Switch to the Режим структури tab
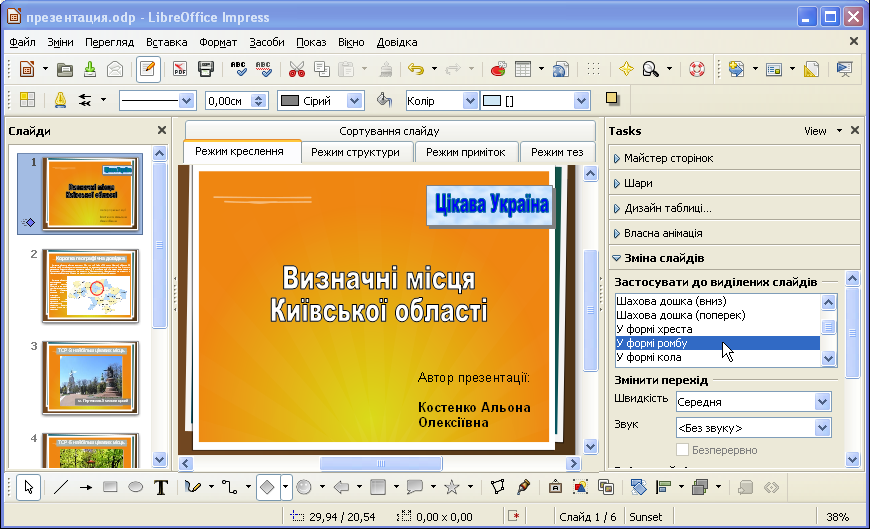This screenshot has height=529, width=870. pos(355,152)
